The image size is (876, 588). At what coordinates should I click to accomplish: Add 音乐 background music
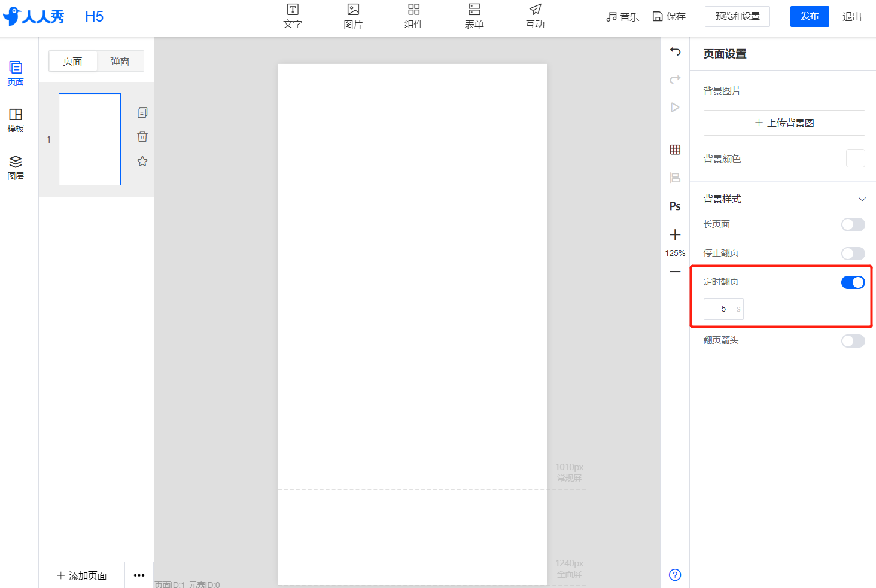click(x=623, y=17)
